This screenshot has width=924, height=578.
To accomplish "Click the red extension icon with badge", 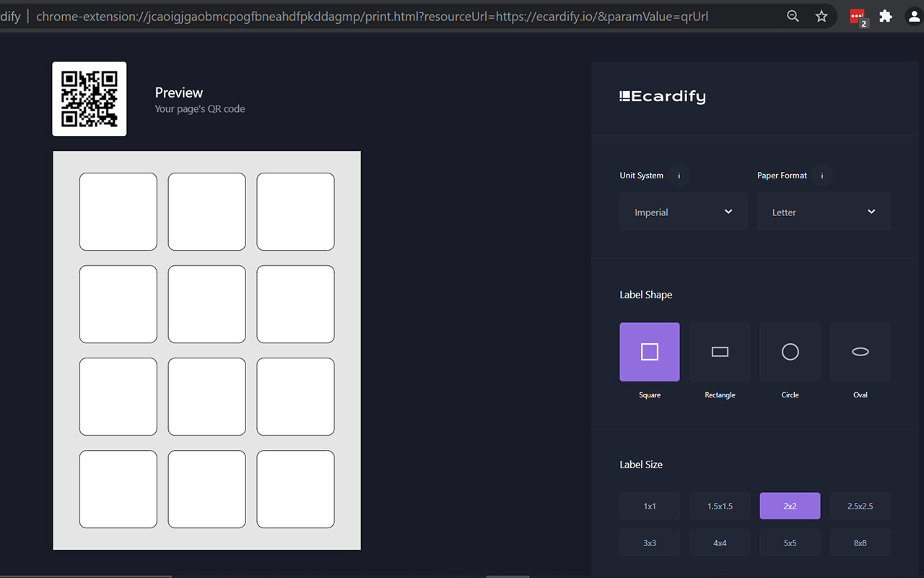I will [x=858, y=17].
